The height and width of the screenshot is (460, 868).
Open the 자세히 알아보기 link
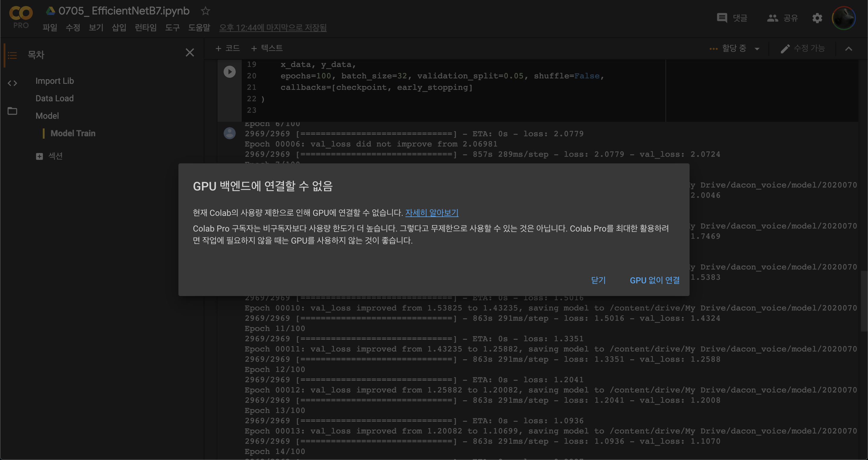pos(431,213)
